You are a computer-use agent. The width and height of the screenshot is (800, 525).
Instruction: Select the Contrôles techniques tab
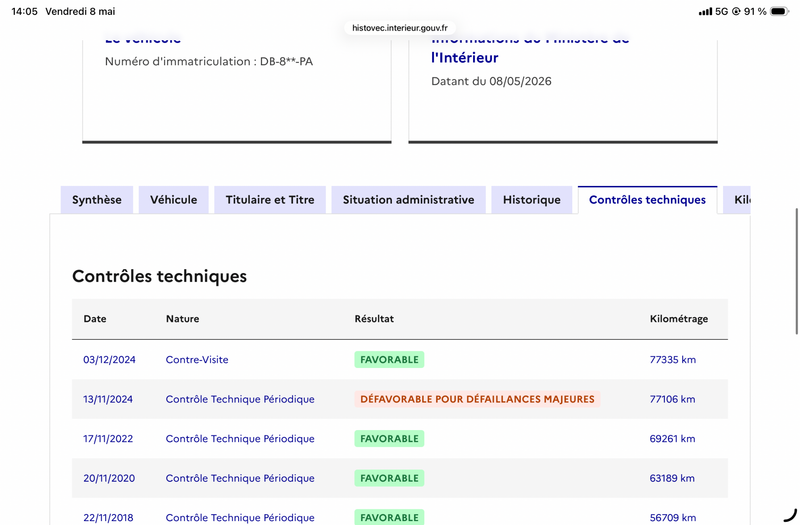[x=647, y=199]
